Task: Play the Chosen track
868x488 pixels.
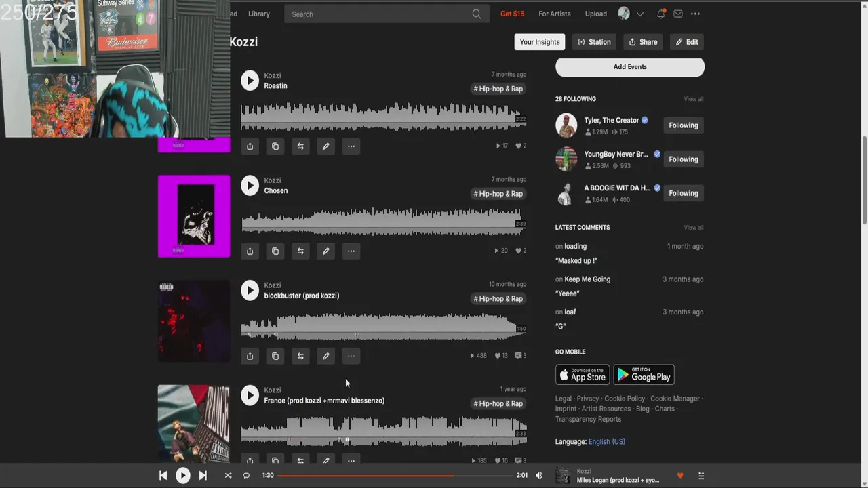Action: pos(250,186)
